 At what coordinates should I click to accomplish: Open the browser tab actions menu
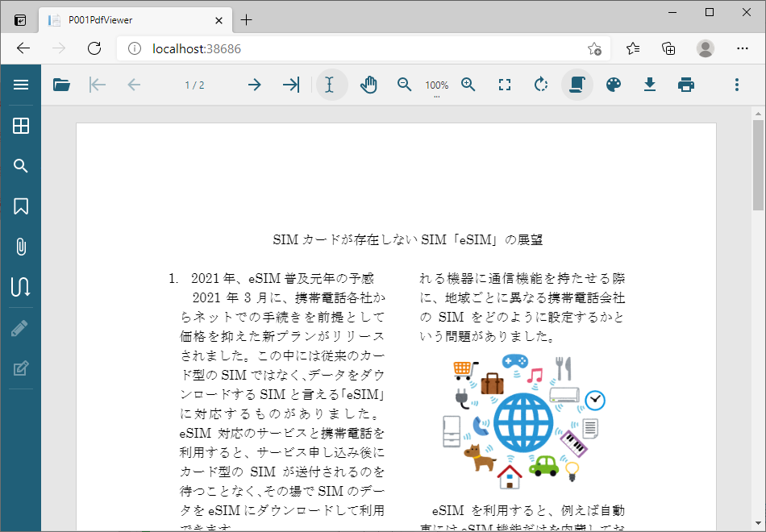pos(20,20)
